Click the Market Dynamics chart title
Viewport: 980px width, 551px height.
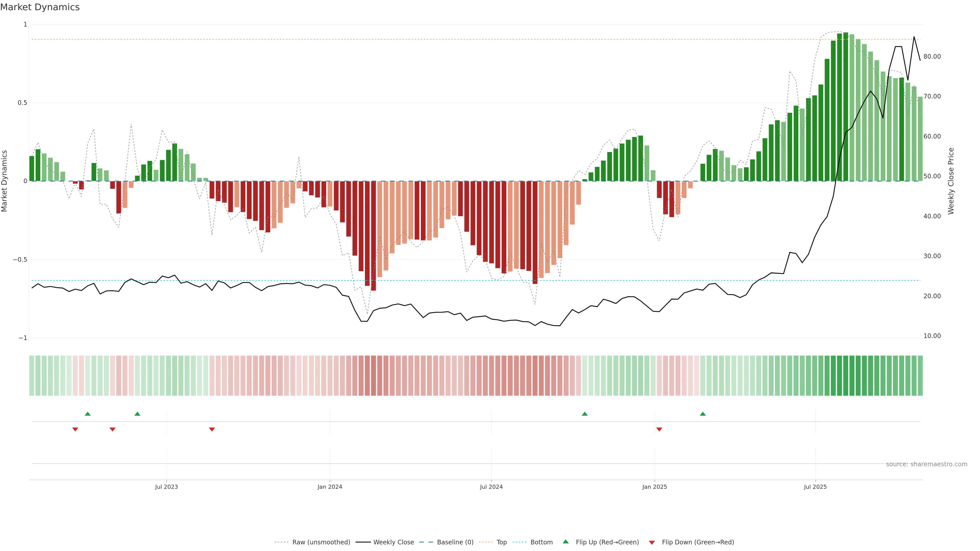click(40, 7)
